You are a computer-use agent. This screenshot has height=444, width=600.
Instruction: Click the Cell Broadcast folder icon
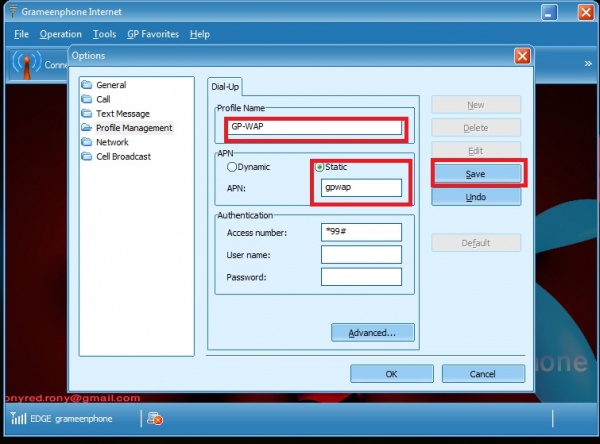pos(87,156)
